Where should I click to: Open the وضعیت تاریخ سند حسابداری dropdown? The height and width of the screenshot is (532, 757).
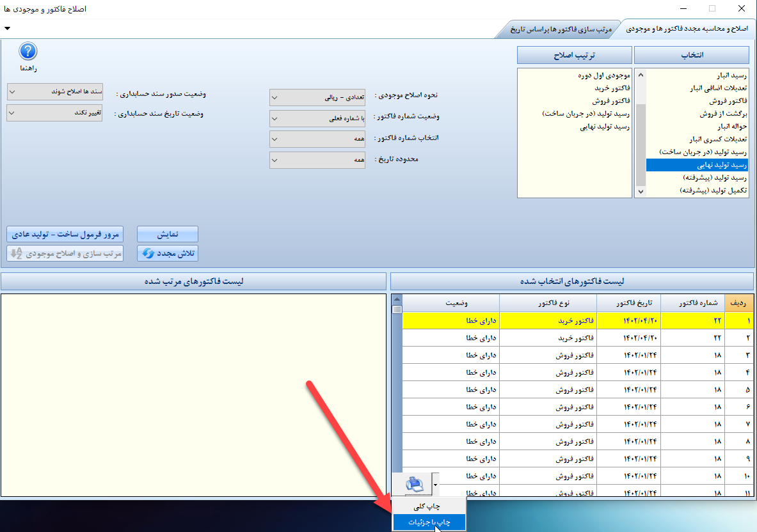[x=55, y=113]
